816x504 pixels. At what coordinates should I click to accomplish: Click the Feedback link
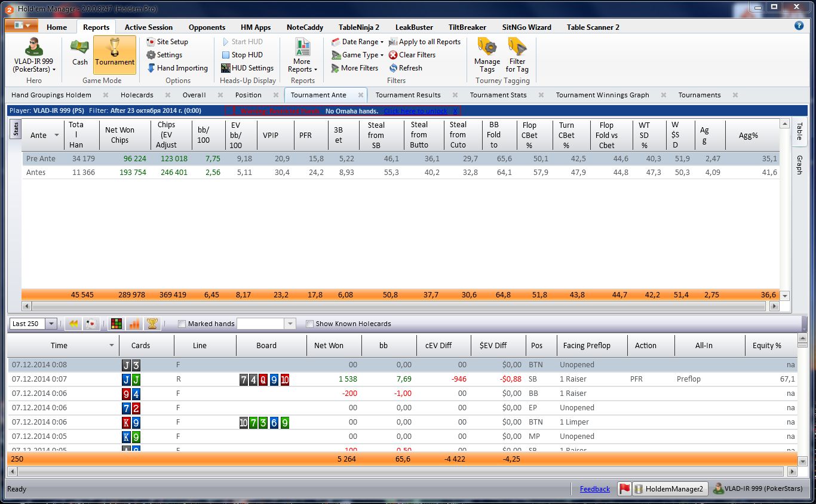click(595, 489)
